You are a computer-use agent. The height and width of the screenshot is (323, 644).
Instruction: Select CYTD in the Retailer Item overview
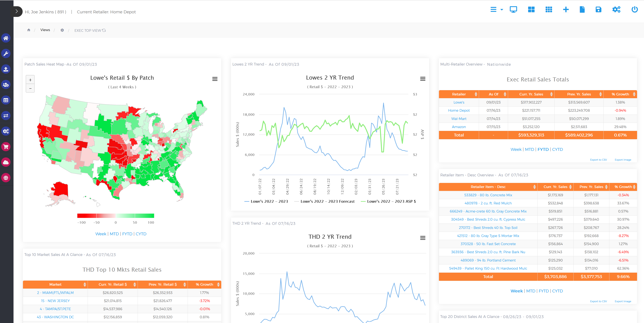557,291
